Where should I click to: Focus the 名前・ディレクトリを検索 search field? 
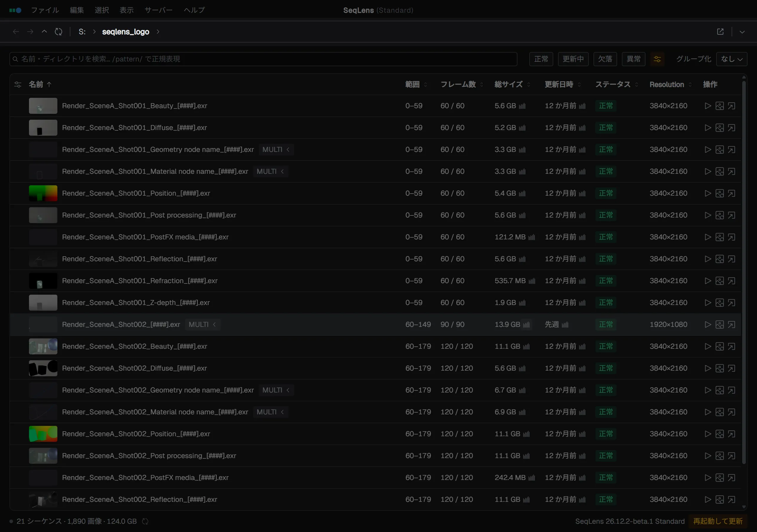tap(263, 59)
